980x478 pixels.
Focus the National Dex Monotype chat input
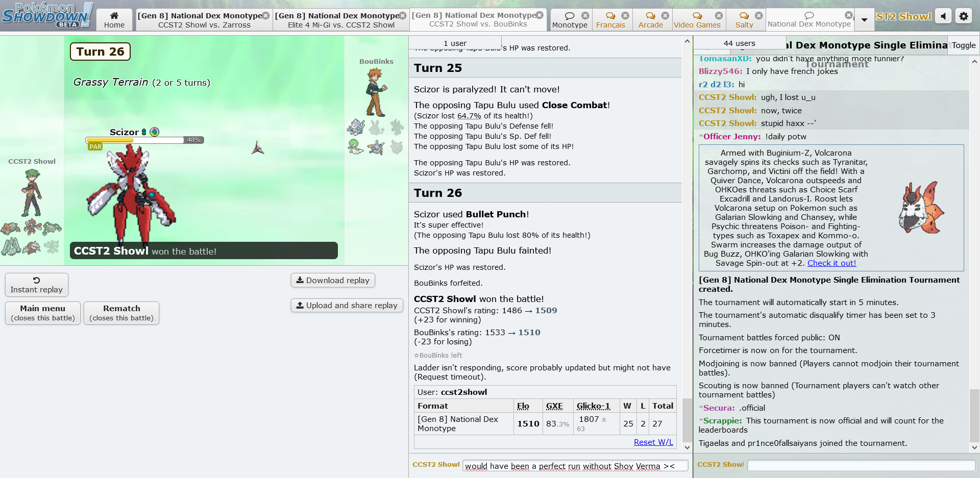pos(862,465)
